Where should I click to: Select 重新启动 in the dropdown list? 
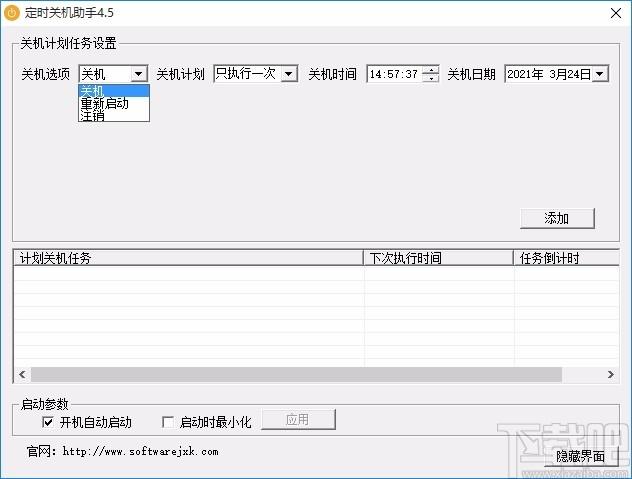(x=114, y=103)
